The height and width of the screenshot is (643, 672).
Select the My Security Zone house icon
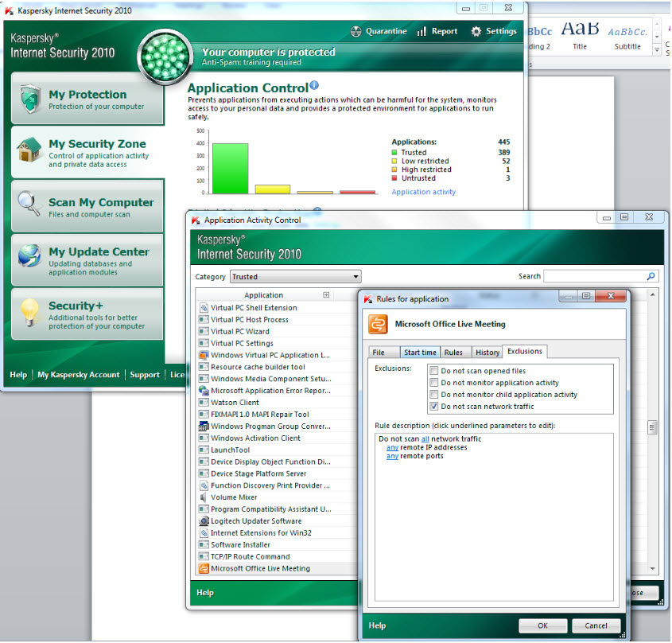point(30,150)
